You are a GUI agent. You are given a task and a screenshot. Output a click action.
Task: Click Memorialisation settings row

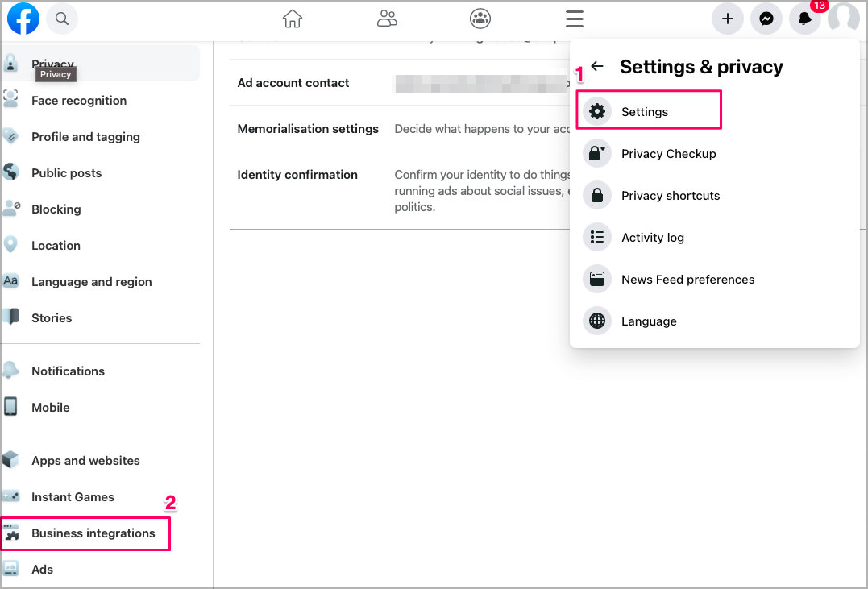[400, 128]
